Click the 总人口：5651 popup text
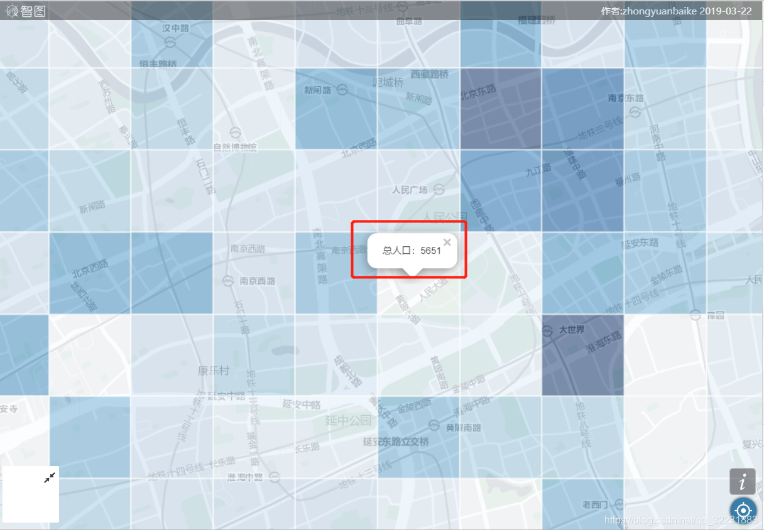Screen dimensions: 764x532 coord(412,251)
